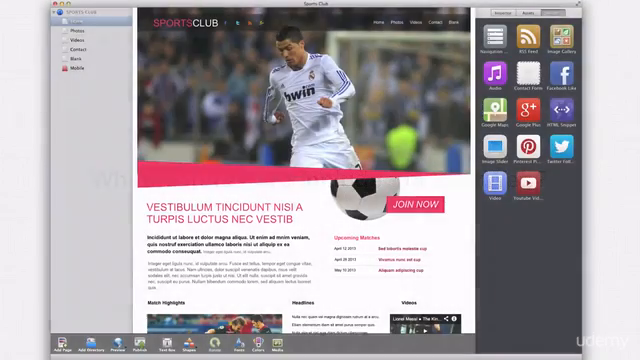Pick the Pinterest widget icon

[528, 147]
